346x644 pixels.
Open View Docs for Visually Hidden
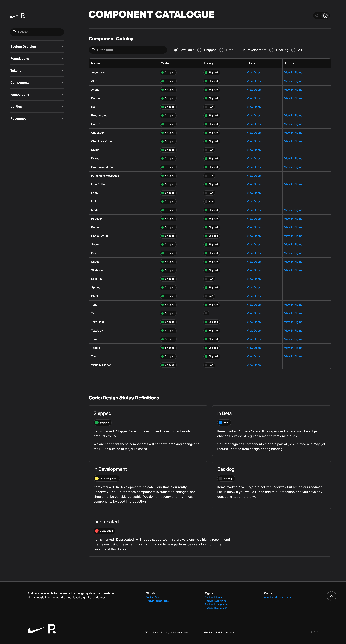(x=254, y=365)
